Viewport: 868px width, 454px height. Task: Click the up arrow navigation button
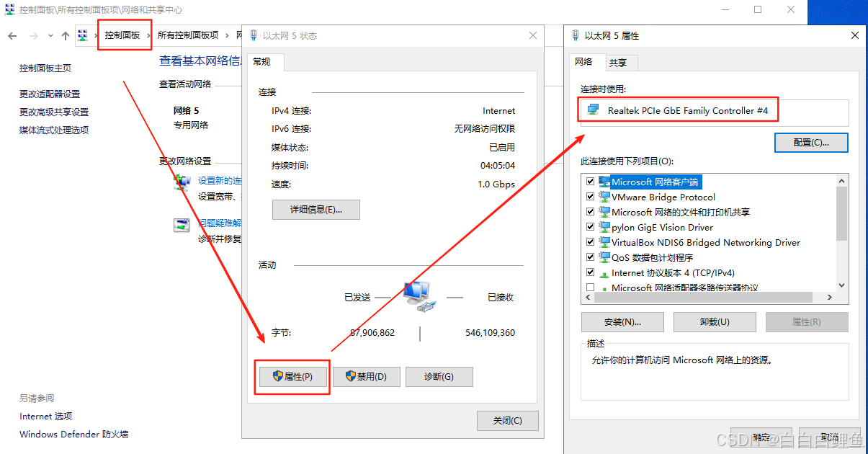click(x=66, y=35)
